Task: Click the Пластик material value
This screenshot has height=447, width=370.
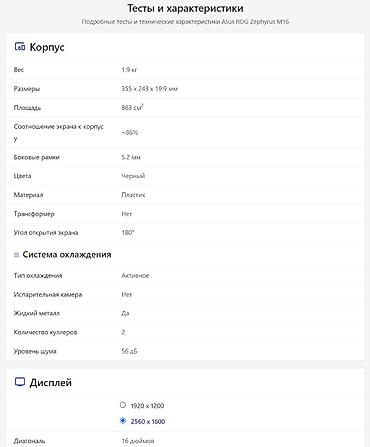Action: [133, 195]
